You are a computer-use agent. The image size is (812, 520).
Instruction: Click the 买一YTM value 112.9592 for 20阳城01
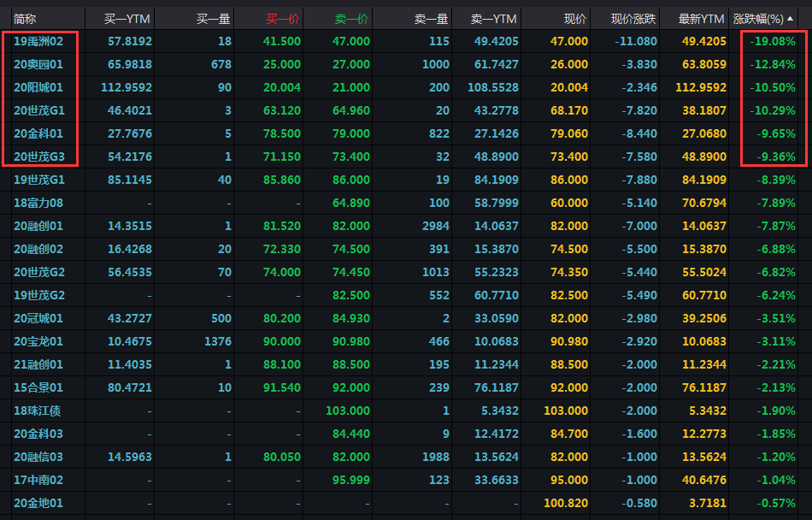(127, 87)
